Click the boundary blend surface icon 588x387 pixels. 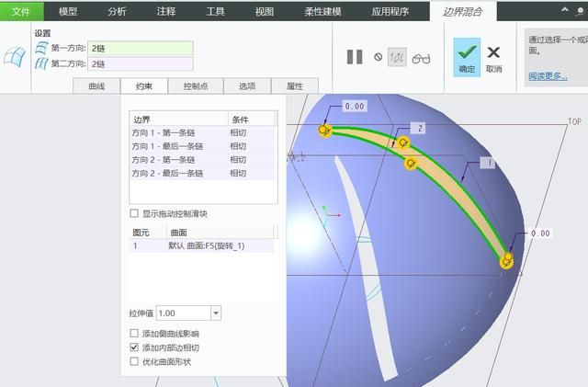[x=15, y=57]
